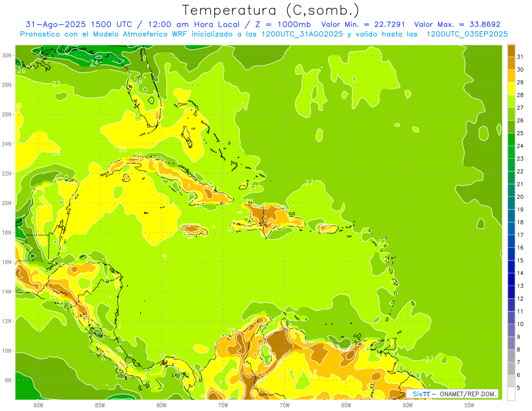Click the 'Temperatura (C,somb.)' map title
This screenshot has width=532, height=411.
pyautogui.click(x=270, y=10)
